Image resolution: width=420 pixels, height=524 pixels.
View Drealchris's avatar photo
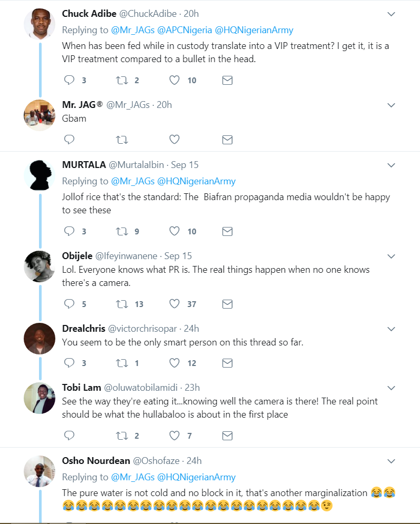tap(40, 338)
